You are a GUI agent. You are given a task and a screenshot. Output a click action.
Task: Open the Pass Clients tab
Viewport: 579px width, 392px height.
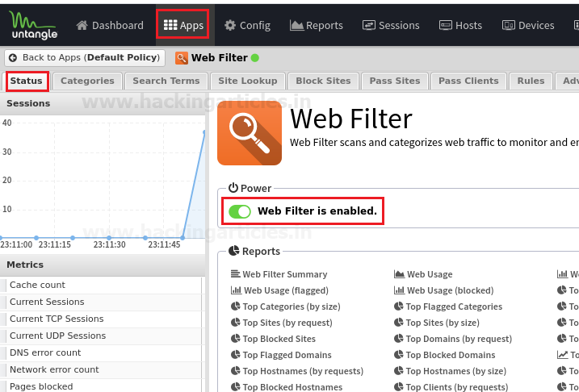[x=468, y=81]
